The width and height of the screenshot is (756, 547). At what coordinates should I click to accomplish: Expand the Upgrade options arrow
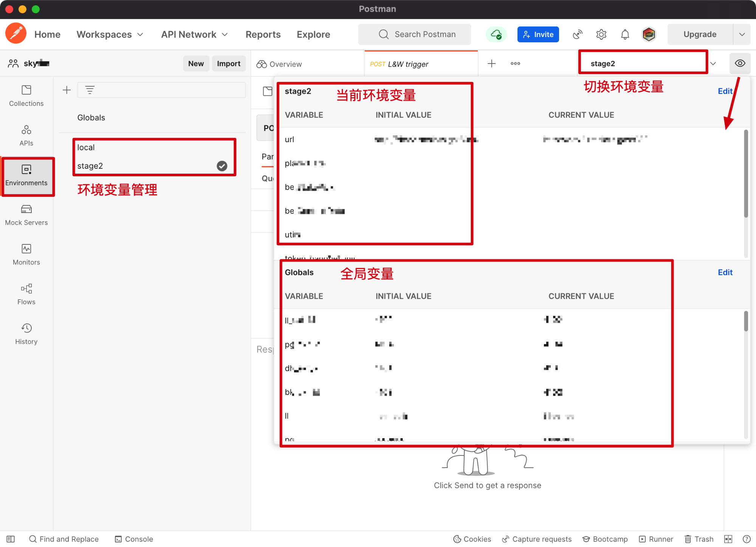(x=742, y=34)
